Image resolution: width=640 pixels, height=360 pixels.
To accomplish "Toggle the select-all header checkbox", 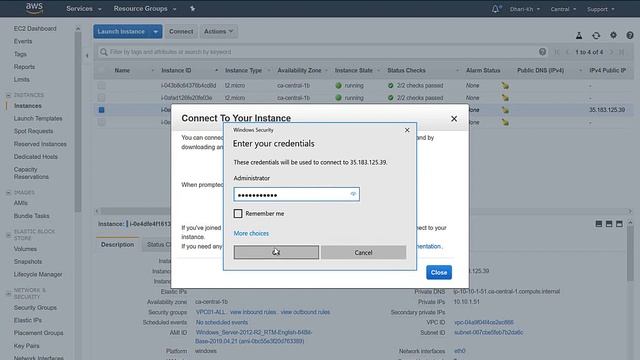I will coord(101,70).
